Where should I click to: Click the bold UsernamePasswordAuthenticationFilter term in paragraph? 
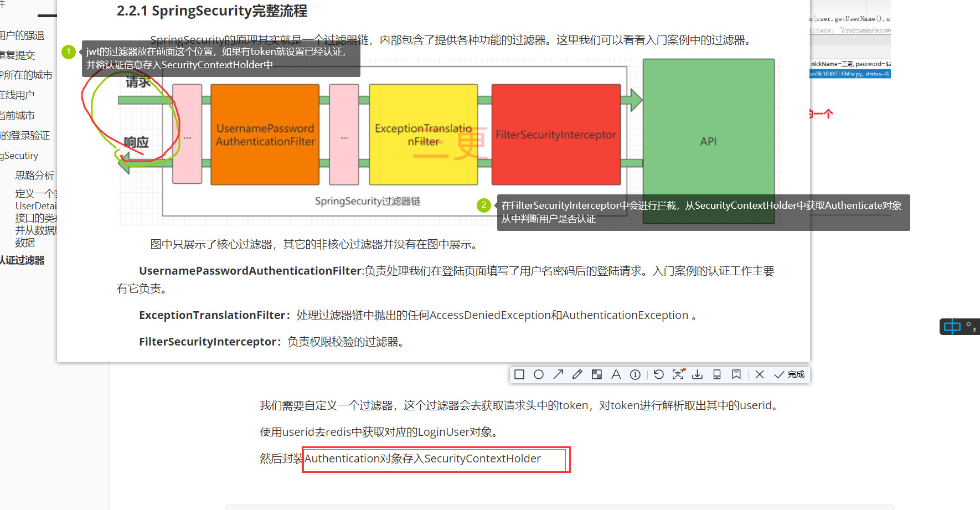pyautogui.click(x=250, y=271)
